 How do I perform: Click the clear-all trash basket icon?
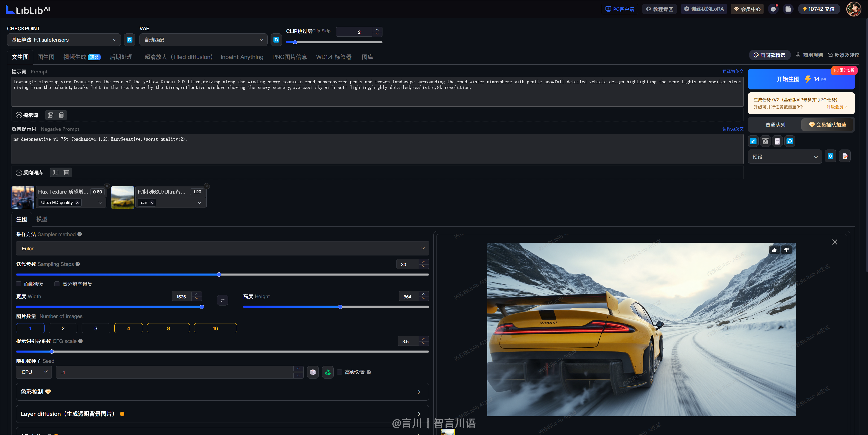(766, 141)
